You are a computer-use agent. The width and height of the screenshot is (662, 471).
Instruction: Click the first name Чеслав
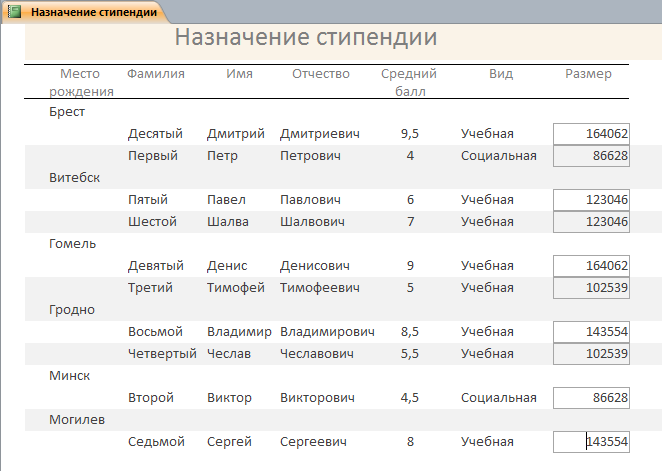[x=229, y=354]
